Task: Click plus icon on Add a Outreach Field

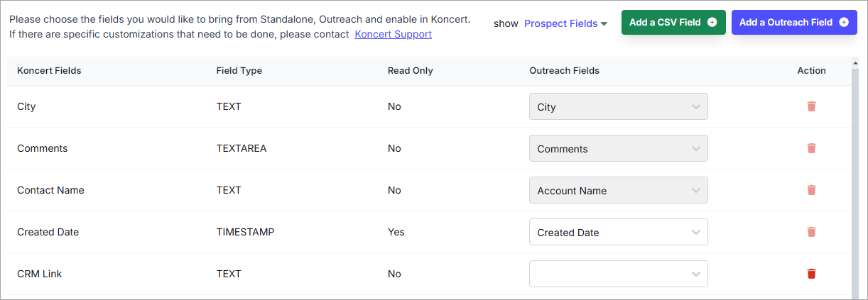Action: pos(844,22)
